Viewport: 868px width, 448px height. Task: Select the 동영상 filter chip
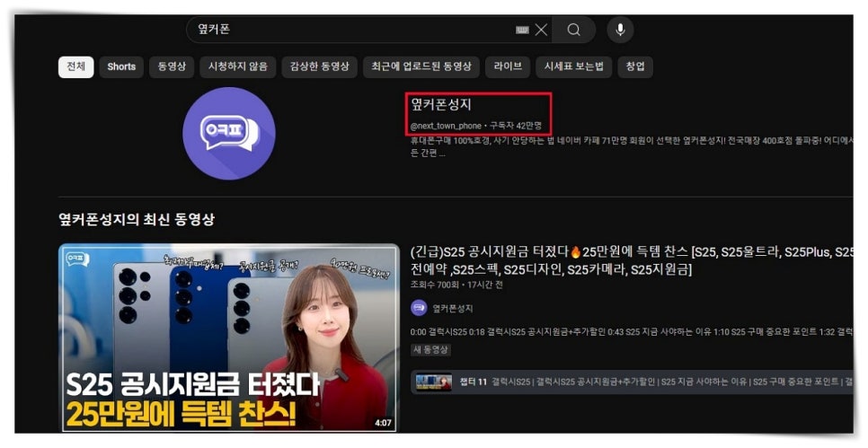point(172,67)
